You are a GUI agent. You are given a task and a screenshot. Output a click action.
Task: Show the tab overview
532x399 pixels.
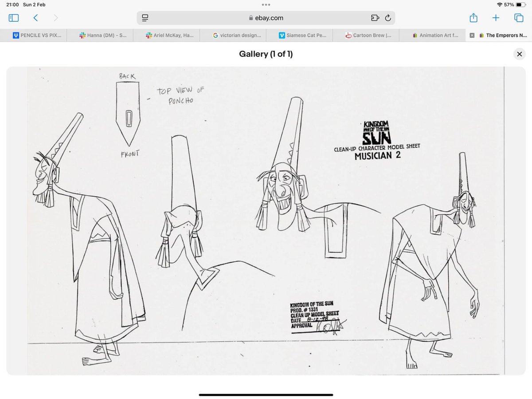click(518, 18)
